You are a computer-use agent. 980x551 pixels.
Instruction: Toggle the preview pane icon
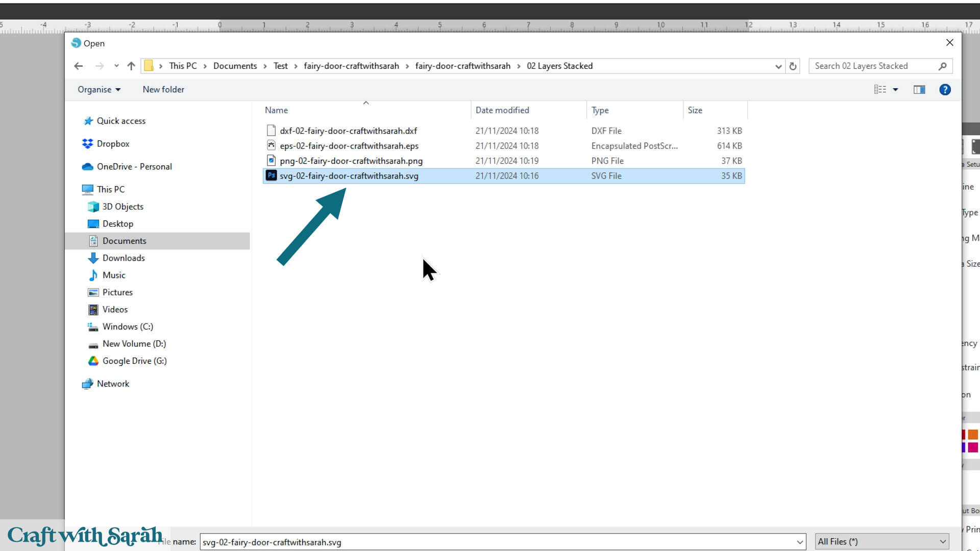click(919, 90)
